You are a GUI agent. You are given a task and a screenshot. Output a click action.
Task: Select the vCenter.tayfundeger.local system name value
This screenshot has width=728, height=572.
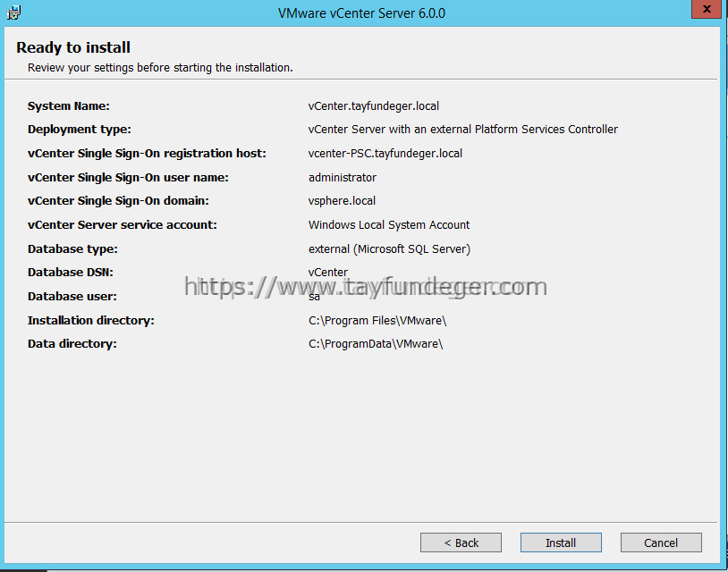373,106
